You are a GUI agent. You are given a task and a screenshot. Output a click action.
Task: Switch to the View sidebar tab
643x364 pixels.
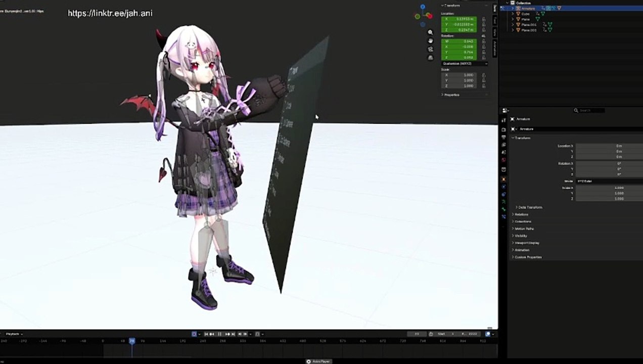pos(495,32)
